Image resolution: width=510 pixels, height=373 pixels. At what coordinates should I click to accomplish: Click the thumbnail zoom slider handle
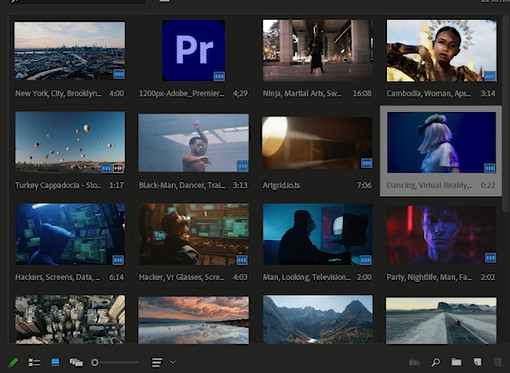coord(95,362)
